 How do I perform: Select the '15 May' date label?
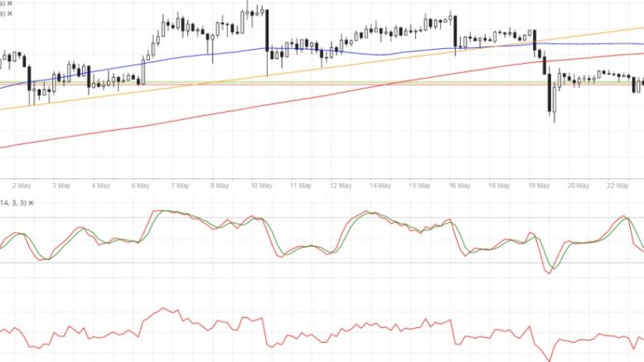[x=419, y=186]
